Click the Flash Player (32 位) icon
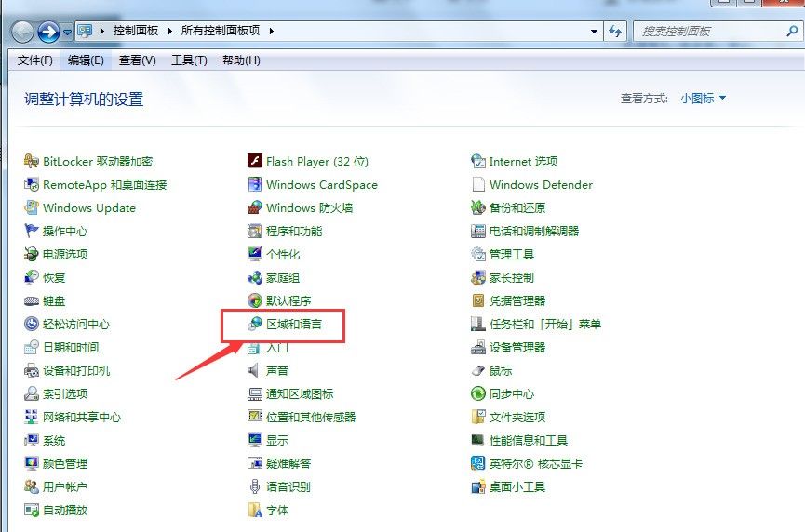The image size is (805, 532). coord(255,161)
